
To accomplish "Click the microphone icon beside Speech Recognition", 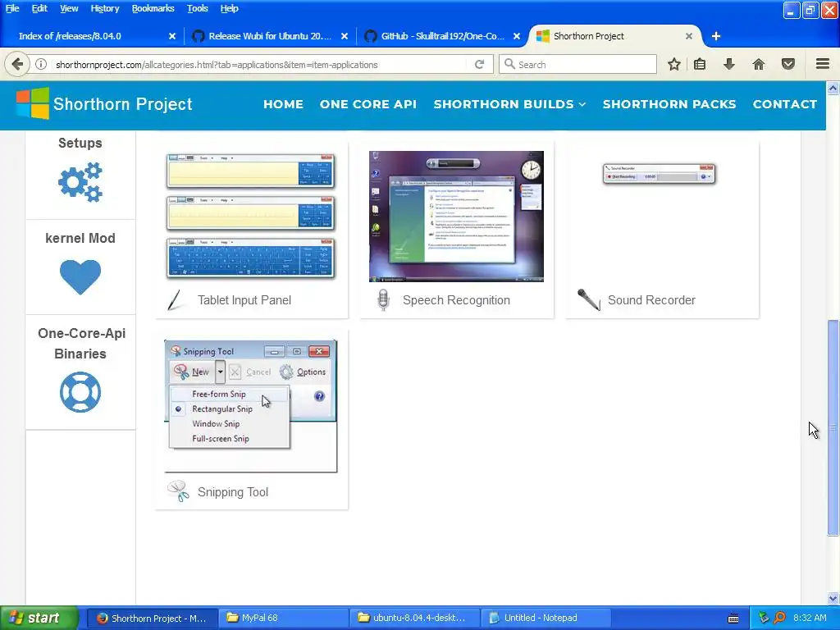I will pos(382,300).
